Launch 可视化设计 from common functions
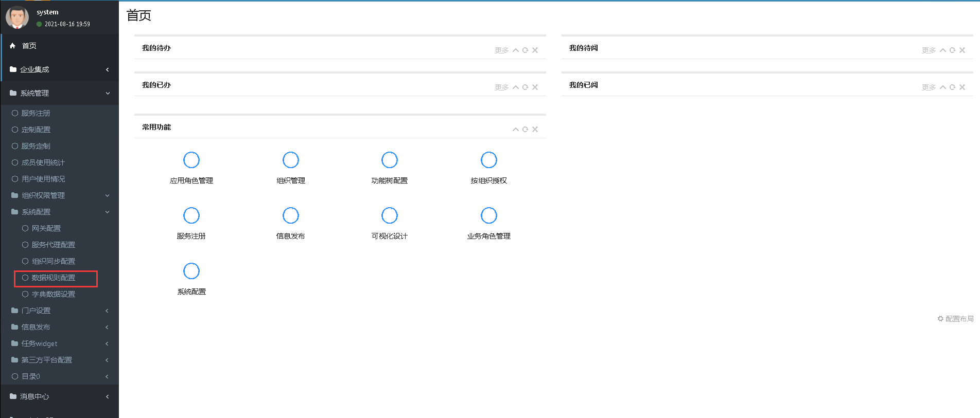Screen dimensions: 980x418 point(390,215)
